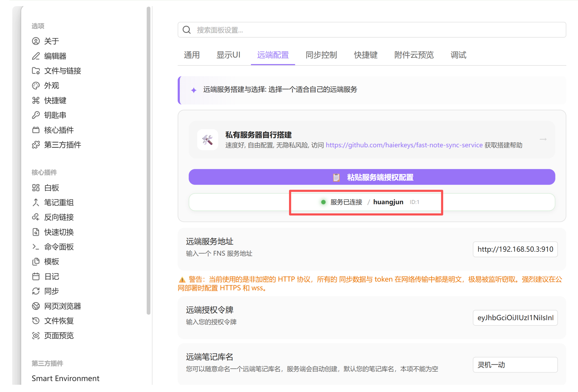Select the 文件与链接 folder icon
This screenshot has height=392, width=578.
(36, 71)
